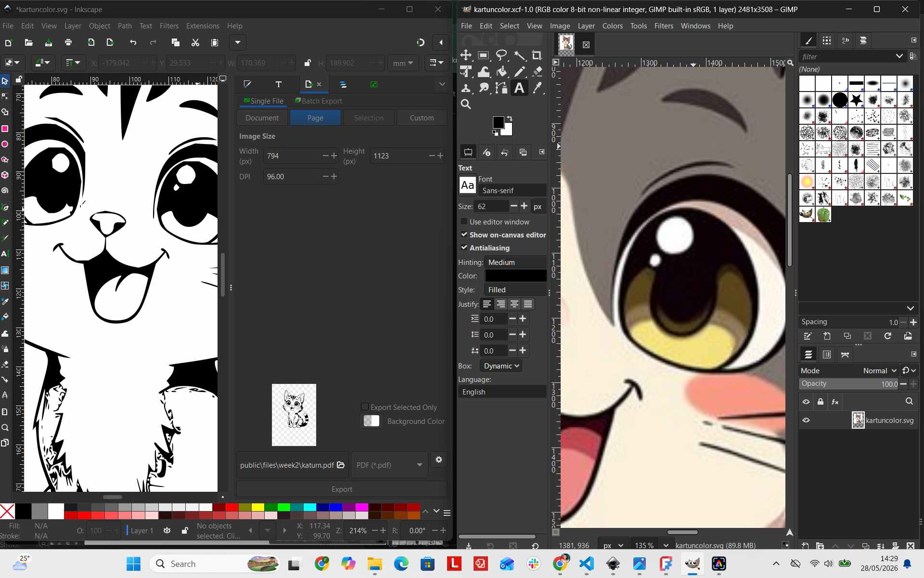Switch to Single File tab
Viewport: 924px width, 578px height.
(263, 101)
